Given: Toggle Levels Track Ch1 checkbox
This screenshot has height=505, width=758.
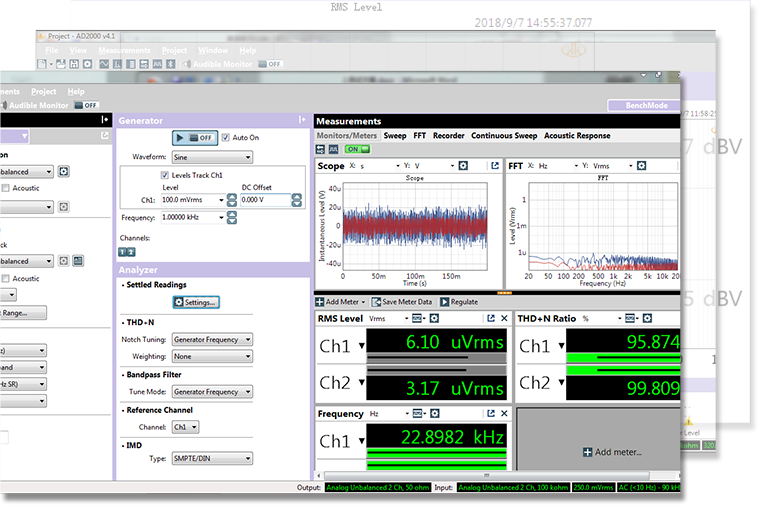Looking at the screenshot, I should coord(165,175).
